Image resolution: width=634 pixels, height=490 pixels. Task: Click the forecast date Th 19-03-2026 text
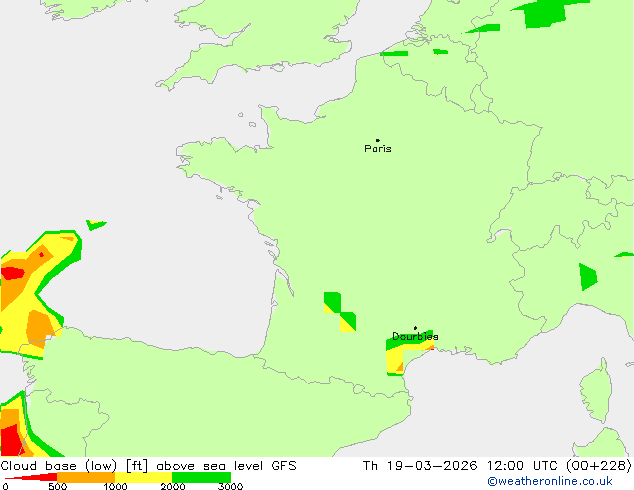pos(420,466)
